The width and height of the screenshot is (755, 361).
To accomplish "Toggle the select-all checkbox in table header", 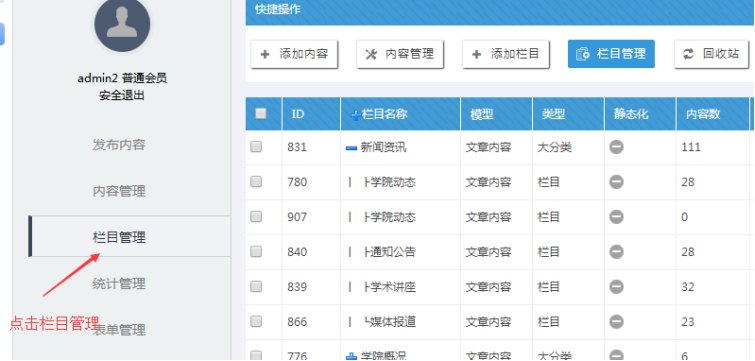I will tap(261, 114).
